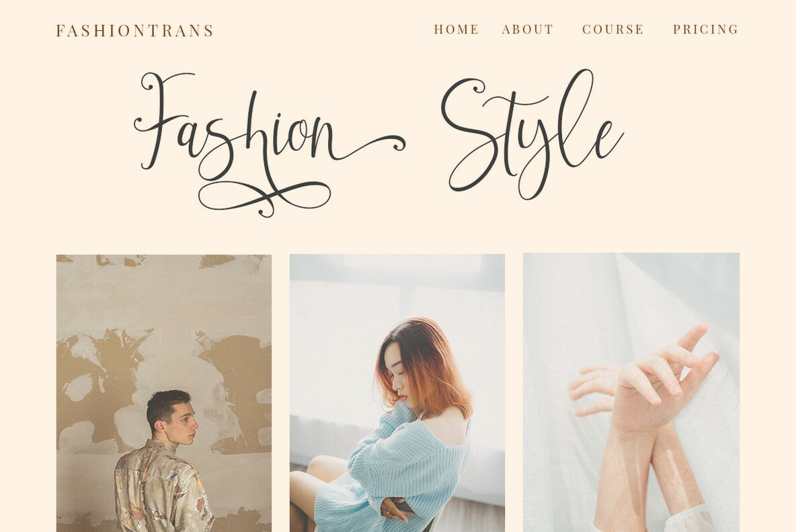Click the woman's hand wearing a ring

tap(397, 509)
